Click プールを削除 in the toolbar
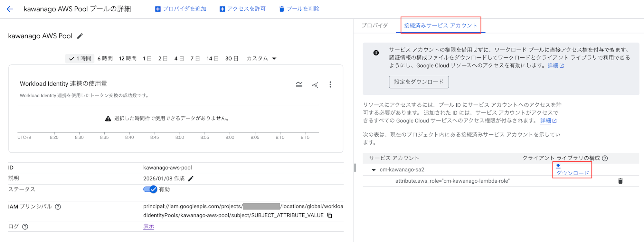Viewport: 644px width, 242px height. pyautogui.click(x=299, y=9)
